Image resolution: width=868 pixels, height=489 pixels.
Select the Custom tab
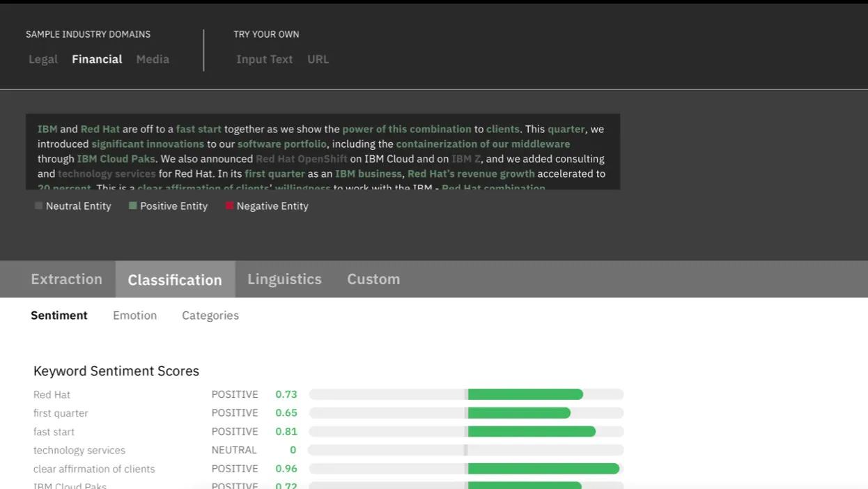(373, 279)
